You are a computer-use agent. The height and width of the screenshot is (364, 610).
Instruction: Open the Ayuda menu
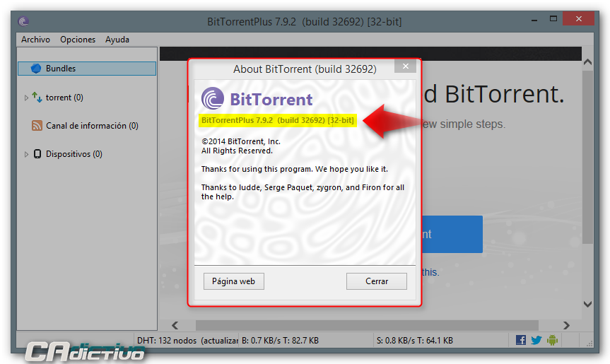pyautogui.click(x=117, y=40)
